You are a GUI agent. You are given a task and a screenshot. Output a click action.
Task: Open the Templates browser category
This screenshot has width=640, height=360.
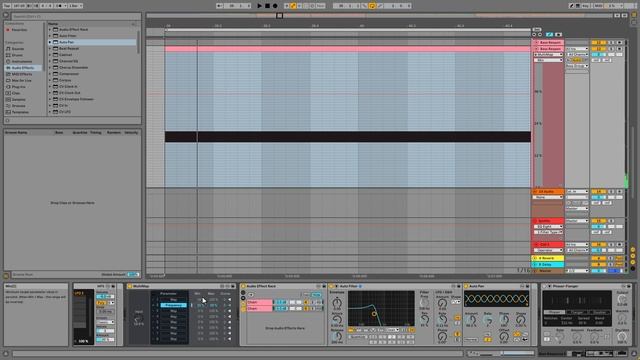[20, 112]
